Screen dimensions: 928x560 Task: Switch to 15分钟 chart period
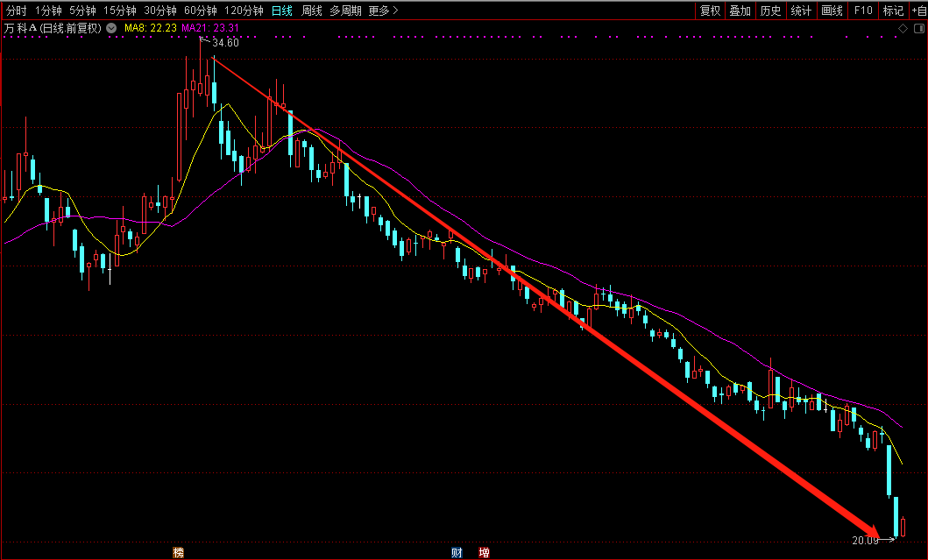[120, 11]
